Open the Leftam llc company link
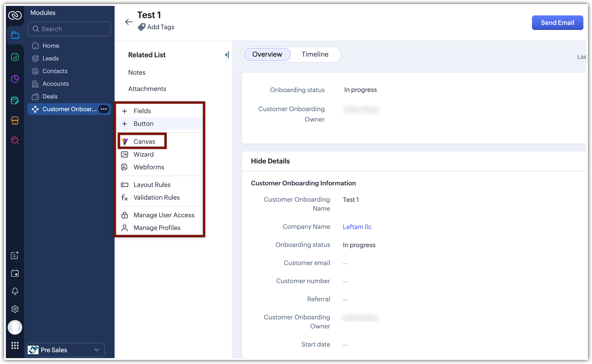This screenshot has height=364, width=592. (357, 227)
